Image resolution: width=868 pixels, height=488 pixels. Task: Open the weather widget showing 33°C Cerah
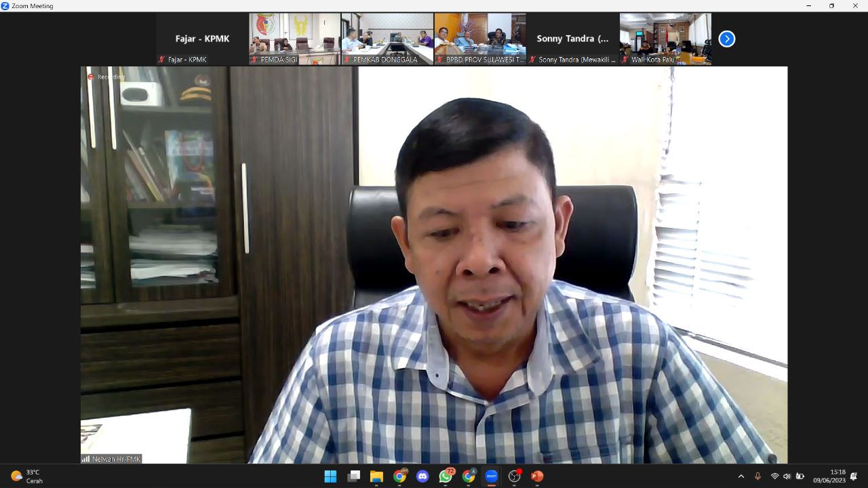click(27, 476)
